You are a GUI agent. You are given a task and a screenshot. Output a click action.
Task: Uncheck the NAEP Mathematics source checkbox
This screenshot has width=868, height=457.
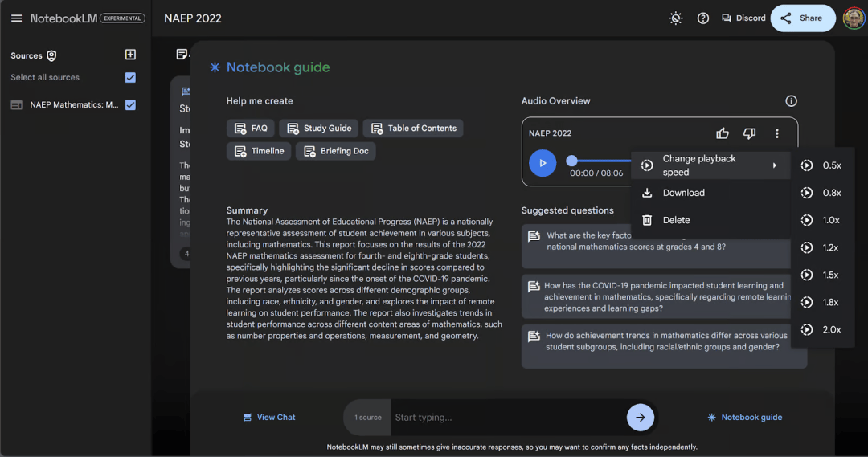131,105
